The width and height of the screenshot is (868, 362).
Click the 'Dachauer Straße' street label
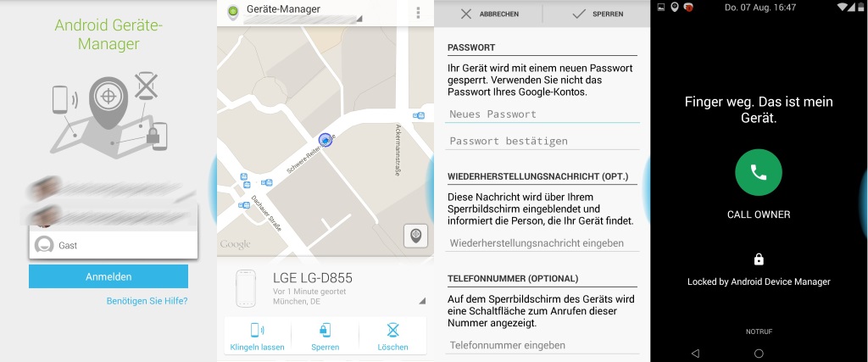[268, 213]
